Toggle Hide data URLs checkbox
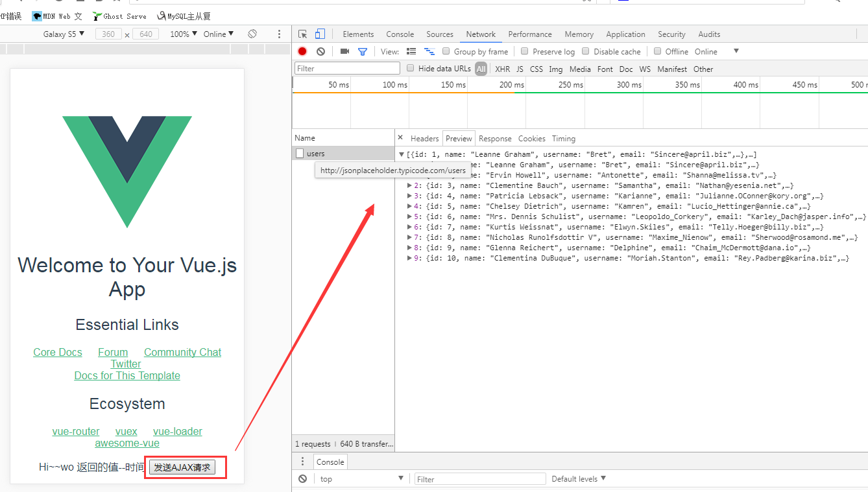The height and width of the screenshot is (492, 868). click(x=410, y=68)
